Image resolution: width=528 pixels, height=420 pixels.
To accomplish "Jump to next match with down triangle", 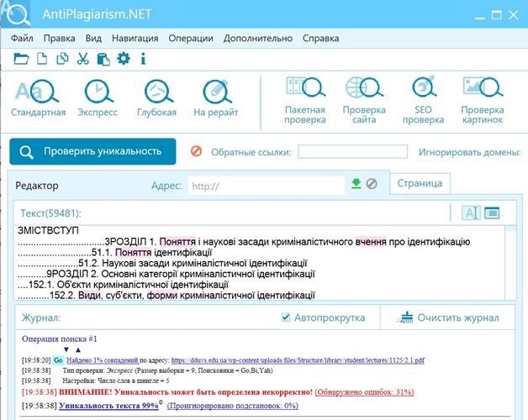I will click(66, 349).
